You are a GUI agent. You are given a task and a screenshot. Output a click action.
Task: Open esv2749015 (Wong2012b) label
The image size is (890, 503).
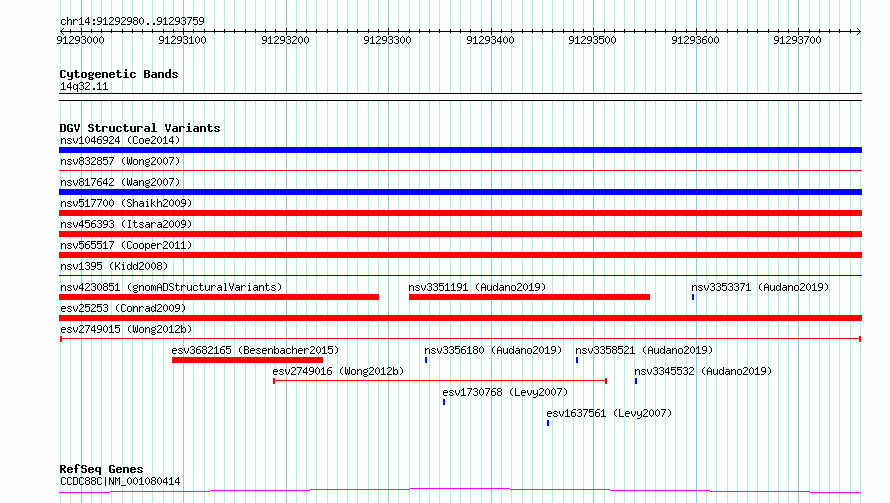[126, 329]
